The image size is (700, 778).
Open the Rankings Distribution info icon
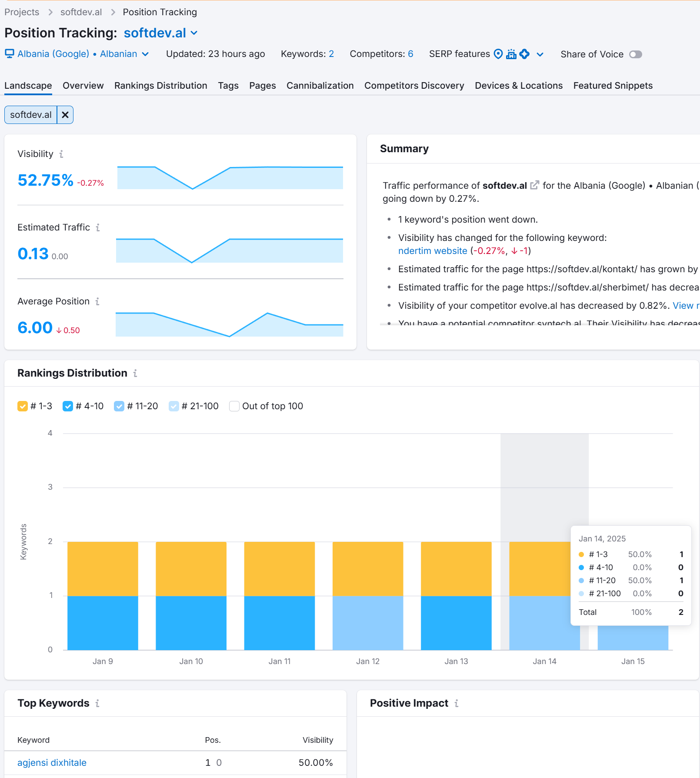click(135, 373)
